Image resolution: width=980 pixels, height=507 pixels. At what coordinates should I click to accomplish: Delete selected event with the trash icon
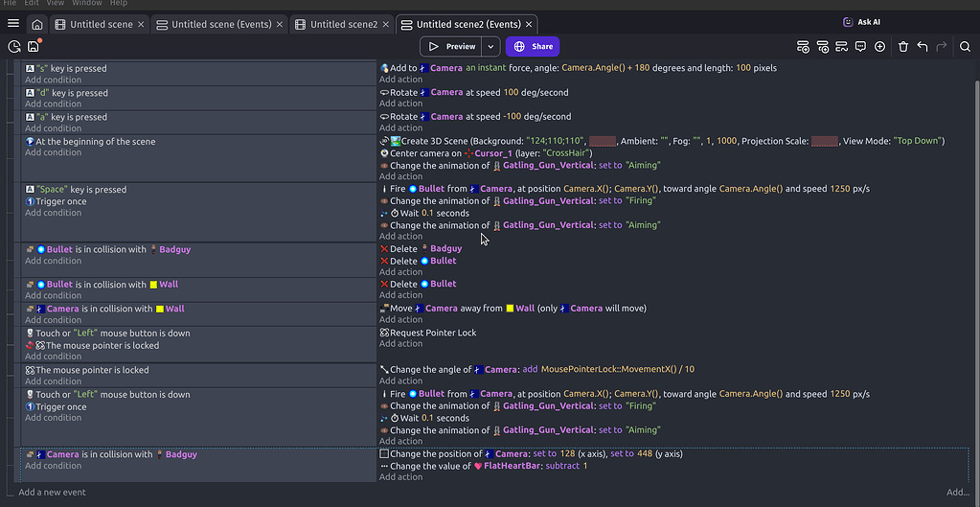(903, 46)
